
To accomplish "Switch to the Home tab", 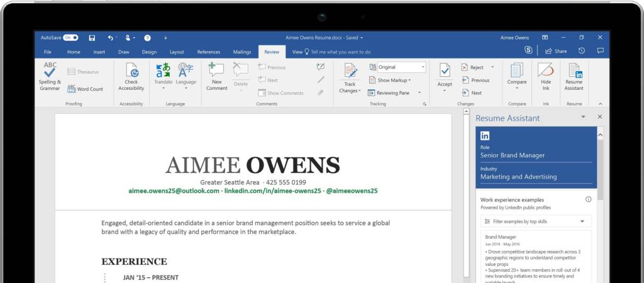I will pos(74,52).
